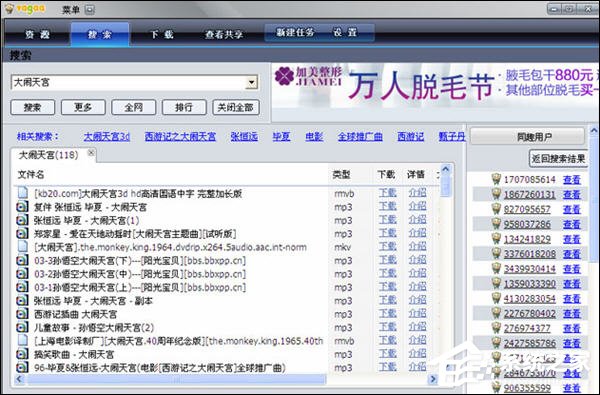600x395 pixels.
Task: Open related search 毕夏
Action: click(x=281, y=137)
